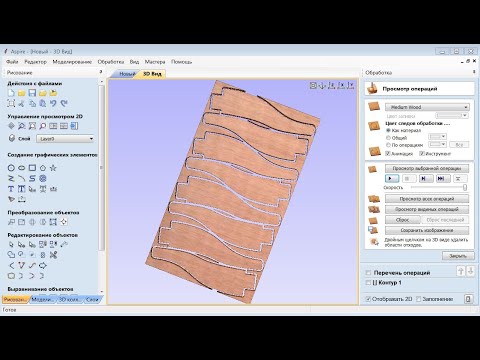Select the Draw Rectangle tool

coord(32,168)
